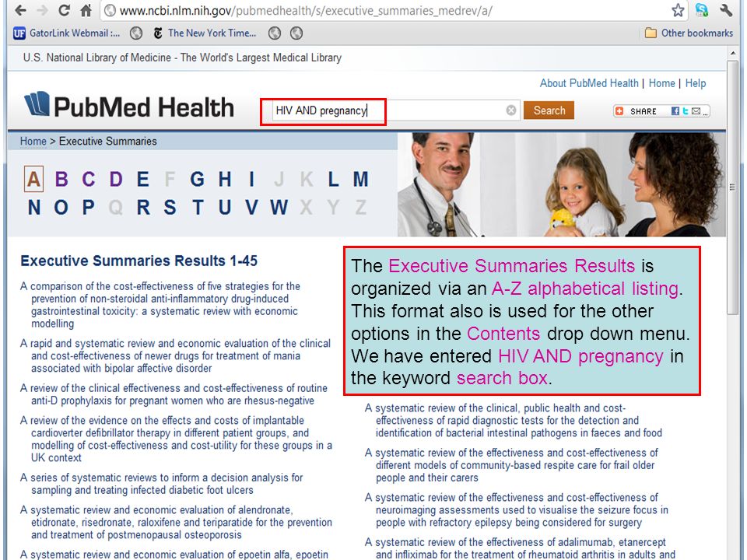The width and height of the screenshot is (747, 560).
Task: Open the wrench settings menu
Action: pos(726,10)
